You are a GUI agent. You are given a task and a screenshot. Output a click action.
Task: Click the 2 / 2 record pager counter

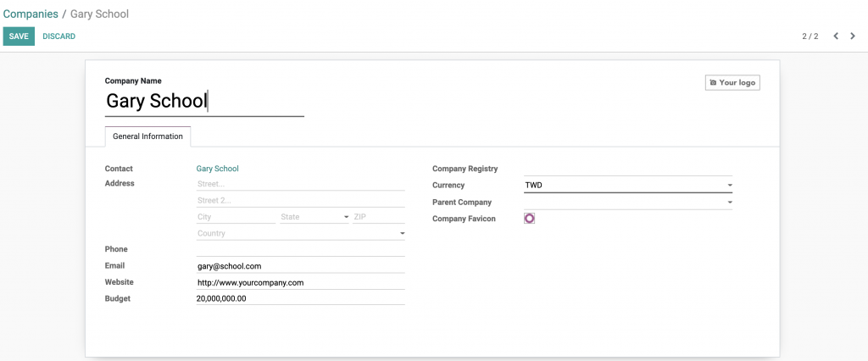coord(810,36)
